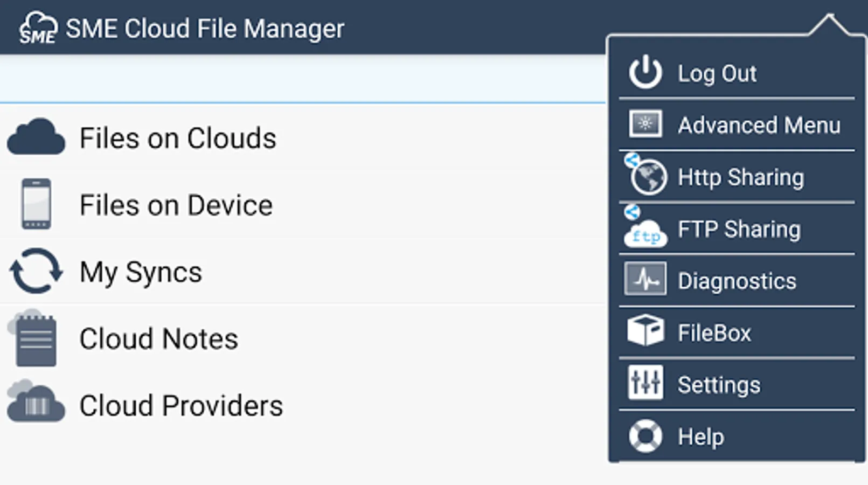Click the My Syncs circular arrows icon
Image resolution: width=868 pixels, height=485 pixels.
click(x=36, y=271)
